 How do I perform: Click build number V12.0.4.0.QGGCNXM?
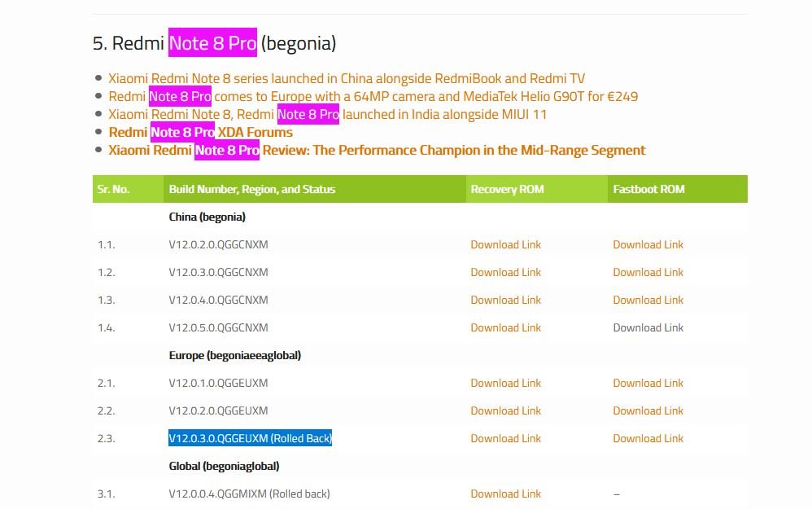(x=219, y=301)
